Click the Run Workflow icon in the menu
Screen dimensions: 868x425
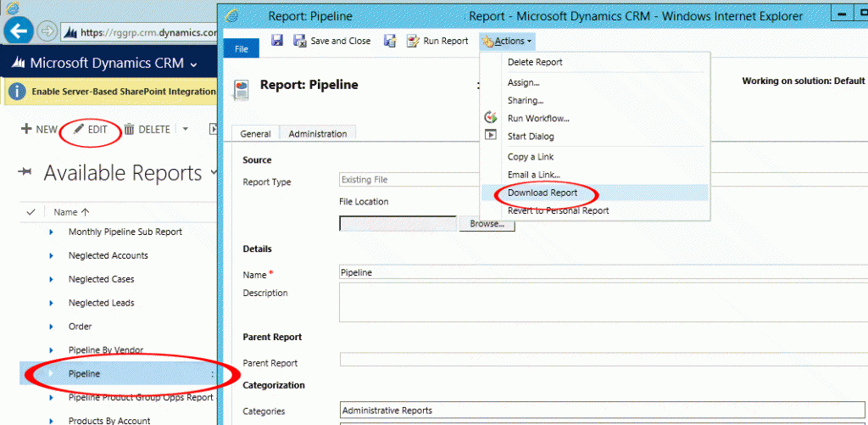[491, 117]
